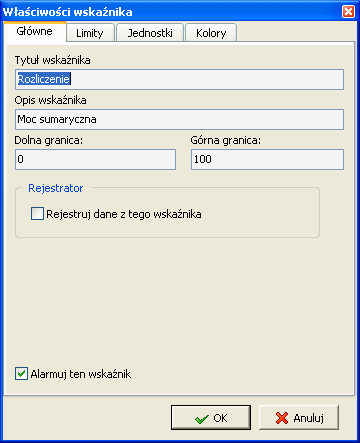Image resolution: width=360 pixels, height=443 pixels.
Task: Click the Tytuł wskaźnika label text
Action: click(52, 60)
